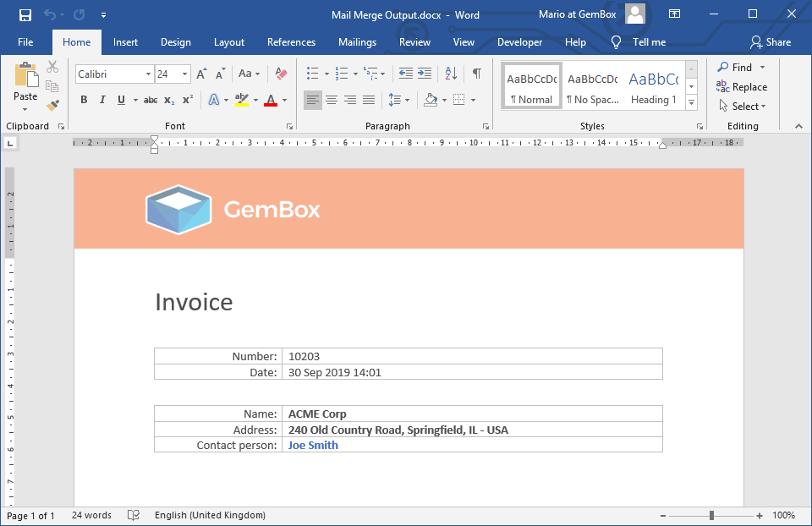Click the Replace button
The height and width of the screenshot is (526, 812).
pyautogui.click(x=742, y=86)
